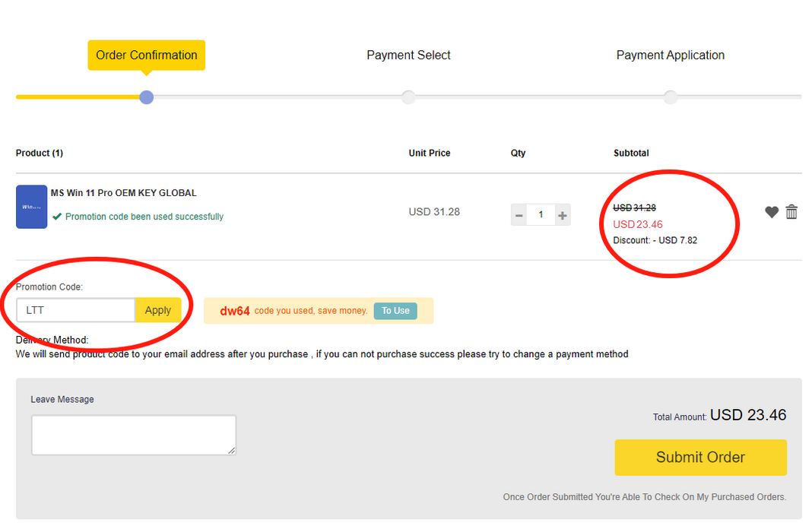
Task: Open the Payment Application step
Action: pyautogui.click(x=670, y=55)
